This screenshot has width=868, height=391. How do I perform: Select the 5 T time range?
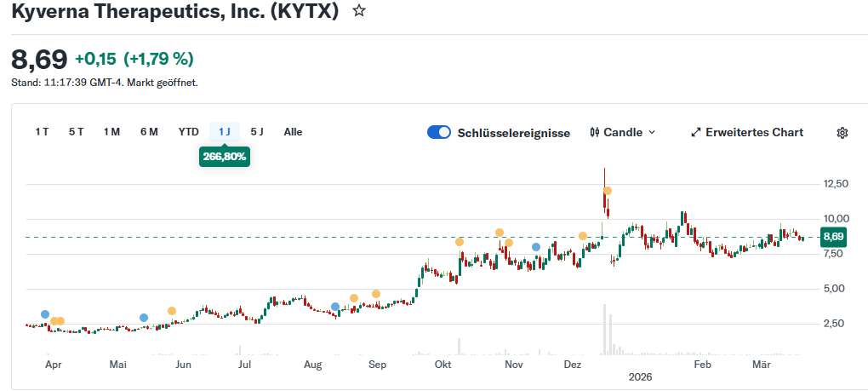[x=77, y=132]
